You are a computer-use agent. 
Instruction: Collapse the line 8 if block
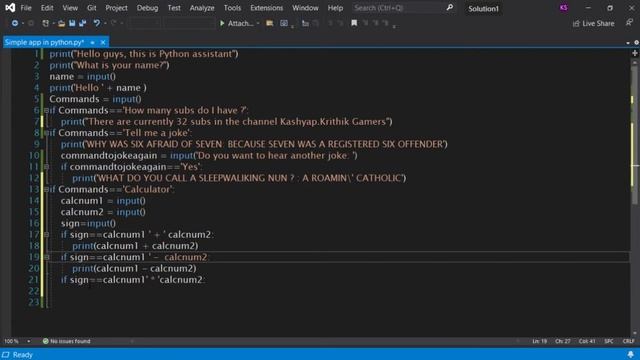click(46, 133)
